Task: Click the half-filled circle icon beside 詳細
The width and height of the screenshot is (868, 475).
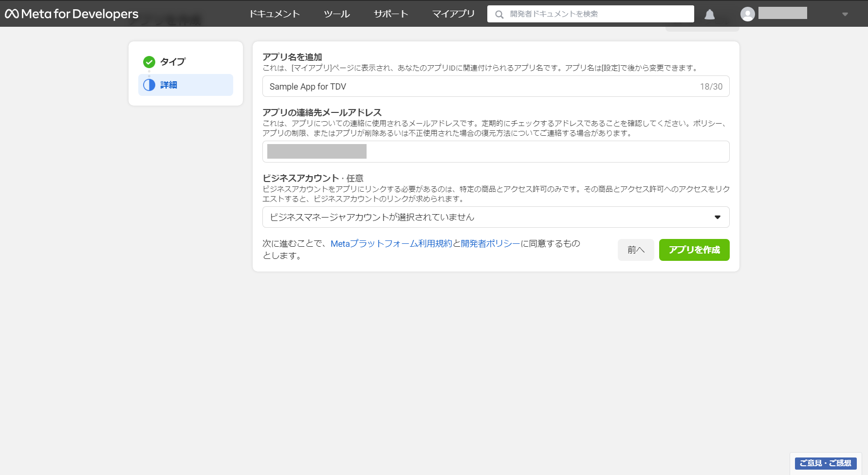Action: pos(149,85)
